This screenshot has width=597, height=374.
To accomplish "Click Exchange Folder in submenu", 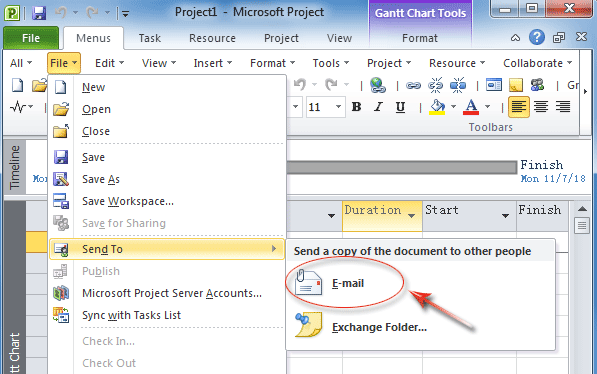I will pyautogui.click(x=420, y=327).
